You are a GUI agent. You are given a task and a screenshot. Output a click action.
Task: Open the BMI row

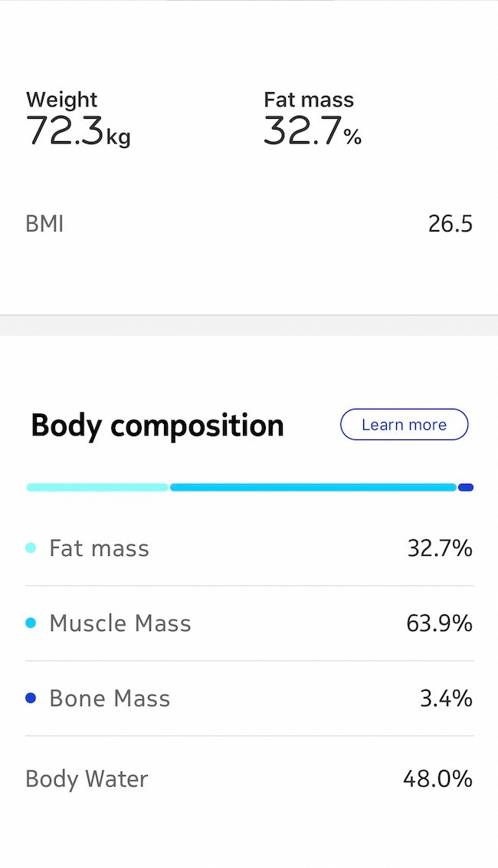coord(249,224)
